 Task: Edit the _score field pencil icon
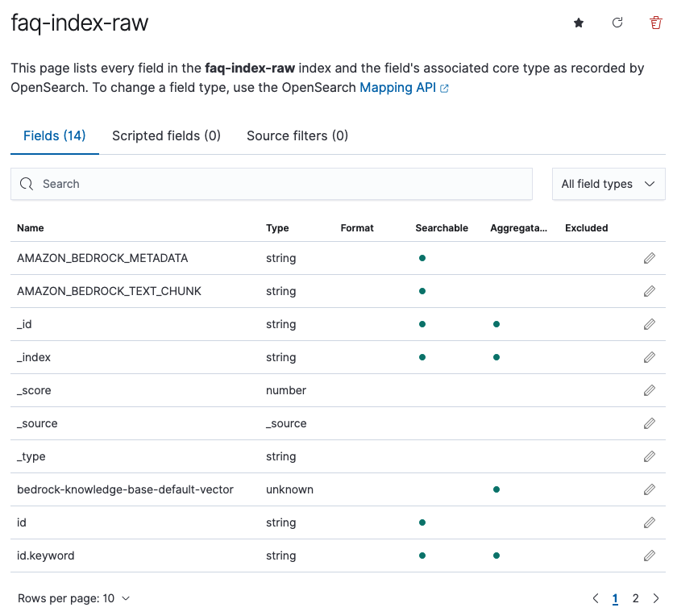click(x=650, y=390)
